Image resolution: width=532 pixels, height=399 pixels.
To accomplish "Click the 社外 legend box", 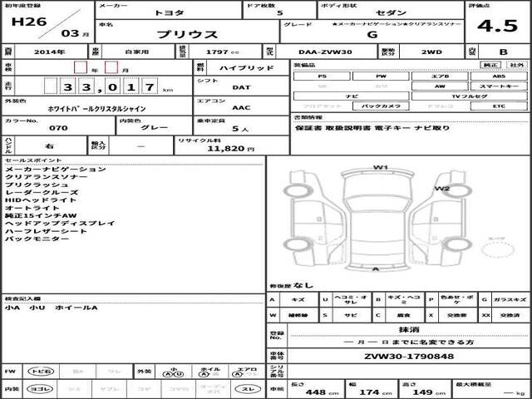I will pyautogui.click(x=517, y=65).
